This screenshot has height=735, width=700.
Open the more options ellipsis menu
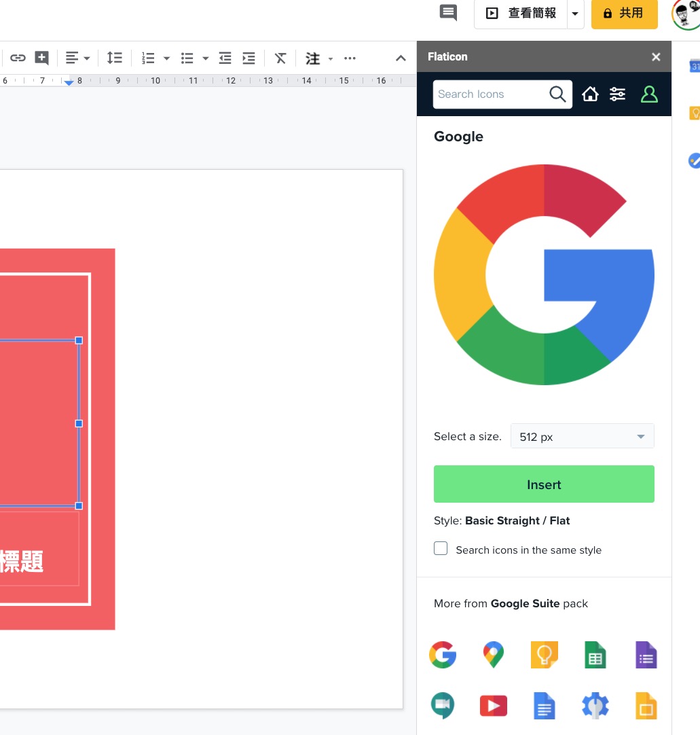click(350, 58)
